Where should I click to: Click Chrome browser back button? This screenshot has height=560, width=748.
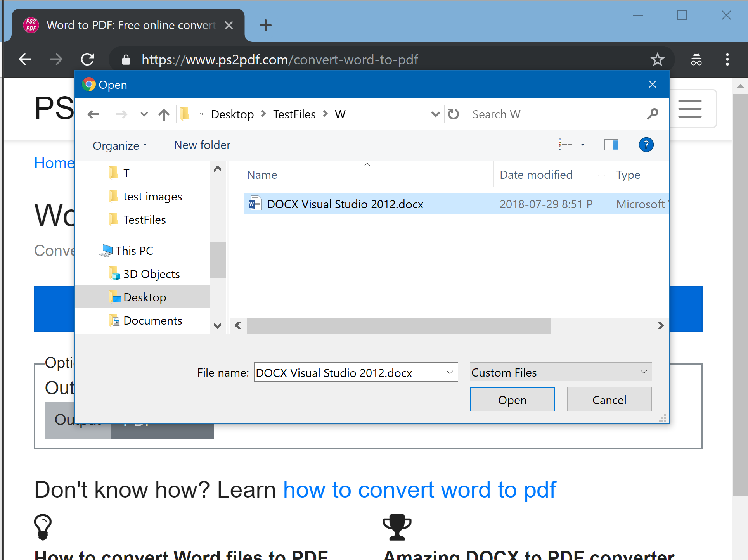(25, 59)
